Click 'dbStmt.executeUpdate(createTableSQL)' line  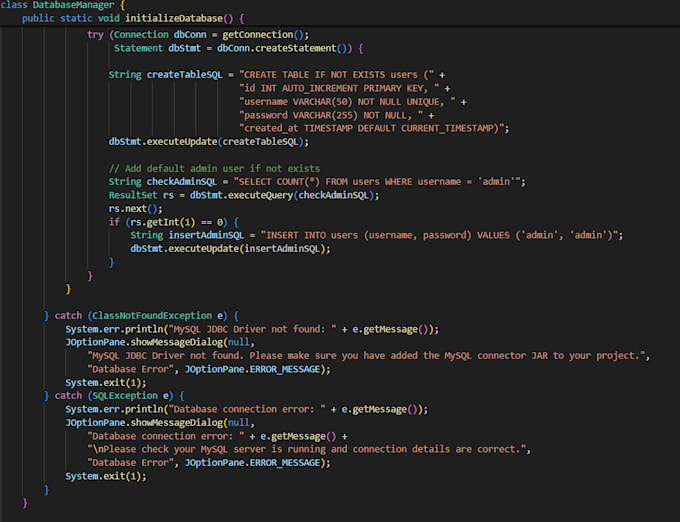[209, 142]
